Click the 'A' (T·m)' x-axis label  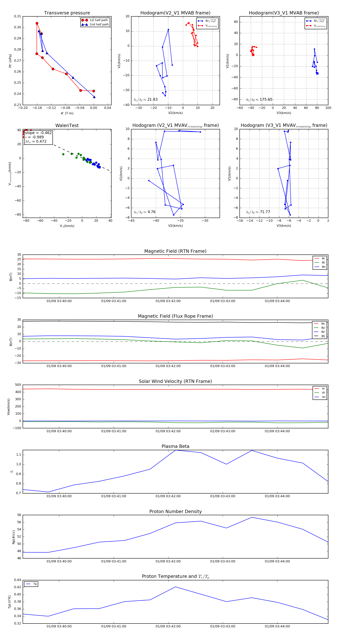pyautogui.click(x=67, y=113)
